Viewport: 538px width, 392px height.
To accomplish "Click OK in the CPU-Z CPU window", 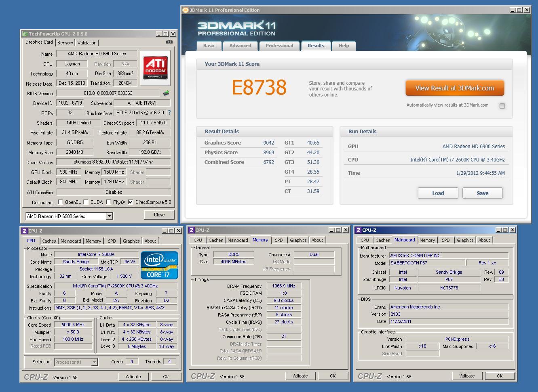I will (166, 377).
